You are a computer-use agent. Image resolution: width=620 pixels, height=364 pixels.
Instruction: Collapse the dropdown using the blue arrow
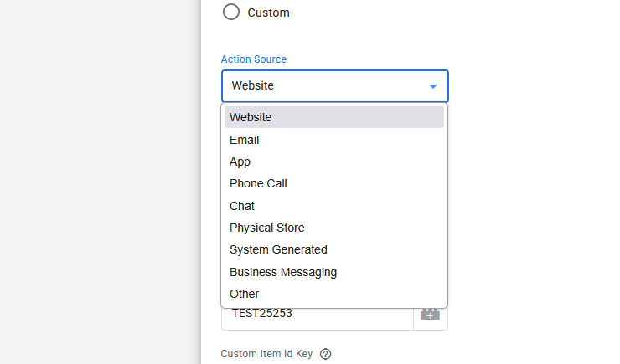(433, 86)
